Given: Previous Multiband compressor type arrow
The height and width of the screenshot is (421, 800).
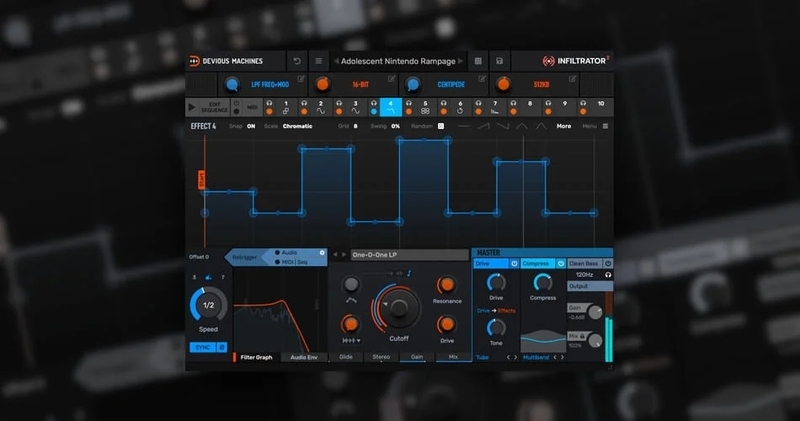Looking at the screenshot, I should [555, 357].
